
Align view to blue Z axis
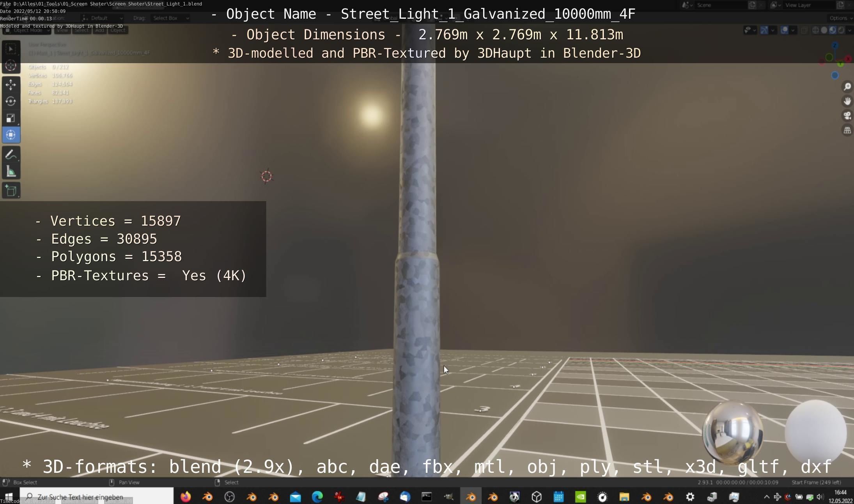click(x=835, y=46)
